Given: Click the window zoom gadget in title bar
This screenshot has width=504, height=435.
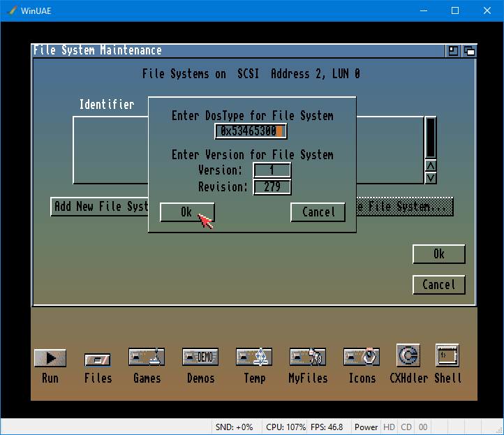Looking at the screenshot, I should point(454,50).
